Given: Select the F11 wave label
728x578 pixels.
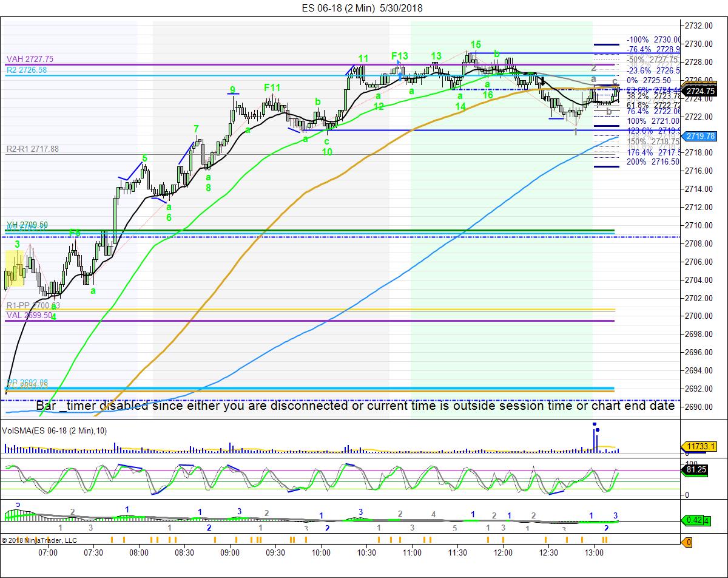Looking at the screenshot, I should click(x=272, y=87).
